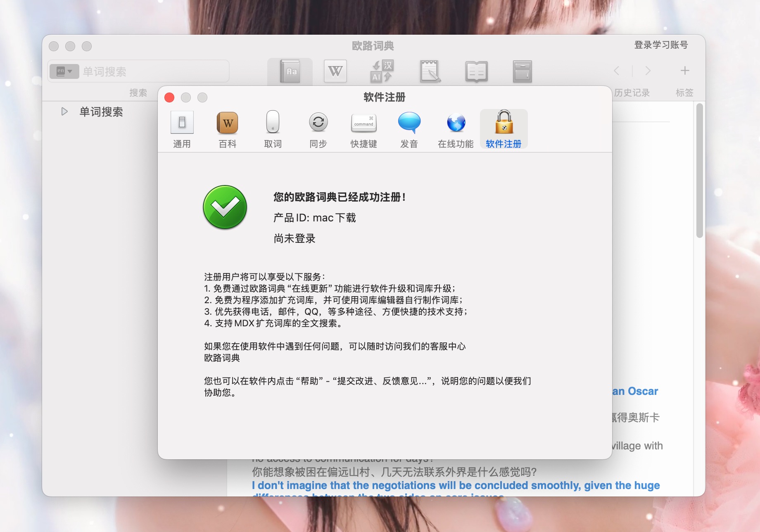Image resolution: width=760 pixels, height=532 pixels.
Task: Open the 通用 general preferences tab
Action: (x=182, y=123)
